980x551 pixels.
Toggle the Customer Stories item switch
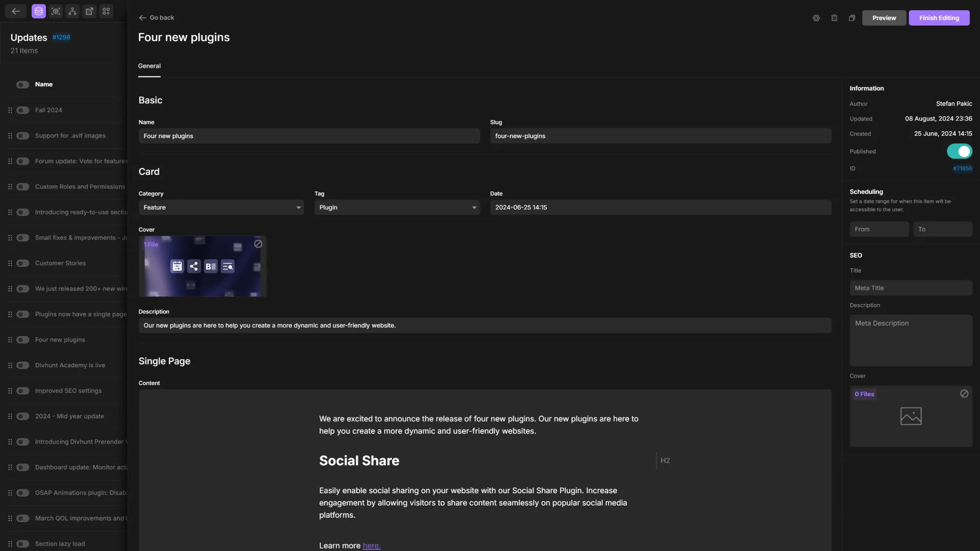click(x=23, y=264)
